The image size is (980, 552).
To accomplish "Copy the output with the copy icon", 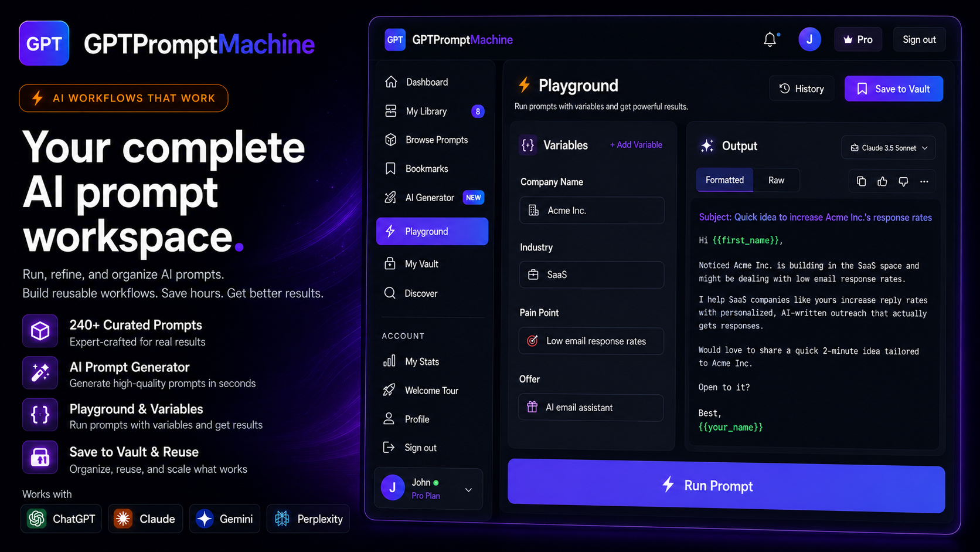I will (861, 181).
